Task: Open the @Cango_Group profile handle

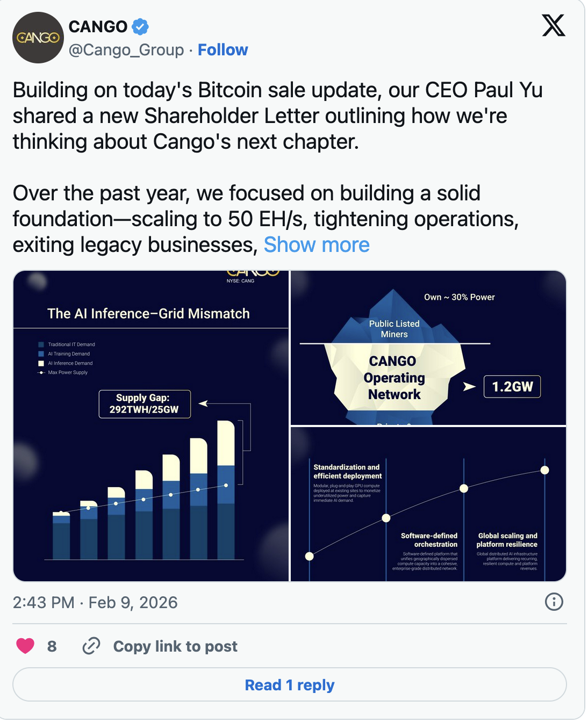Action: [x=125, y=49]
